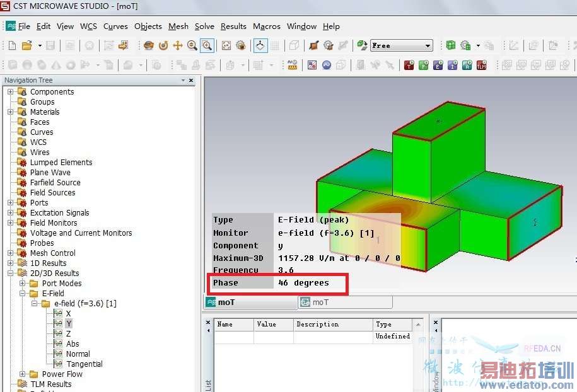This screenshot has height=392, width=577.
Task: Click the New project icon
Action: 12,45
